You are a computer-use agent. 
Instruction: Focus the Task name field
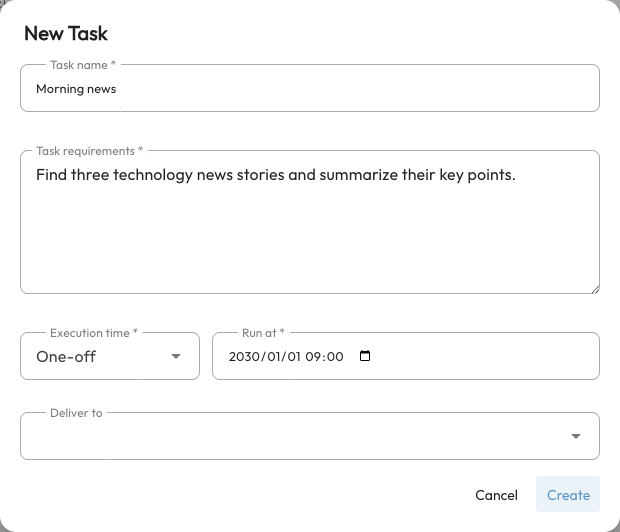tap(310, 88)
